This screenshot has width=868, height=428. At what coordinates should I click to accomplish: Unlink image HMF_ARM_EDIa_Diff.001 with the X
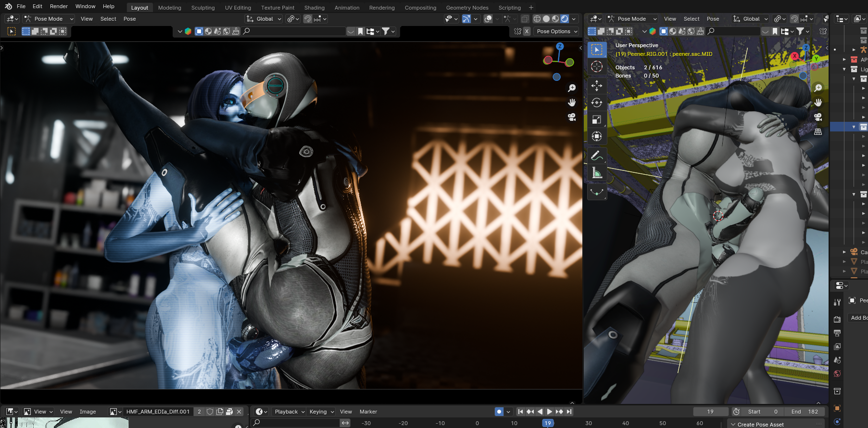click(x=239, y=412)
